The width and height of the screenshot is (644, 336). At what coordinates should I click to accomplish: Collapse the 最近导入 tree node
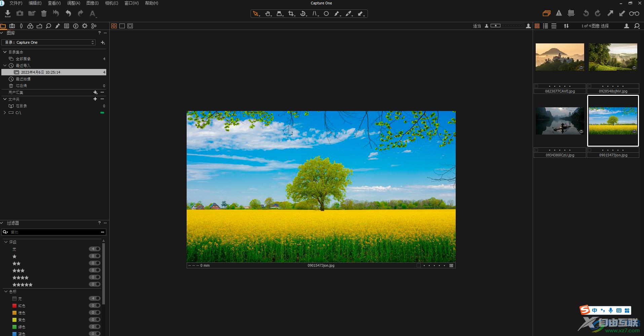(5, 65)
